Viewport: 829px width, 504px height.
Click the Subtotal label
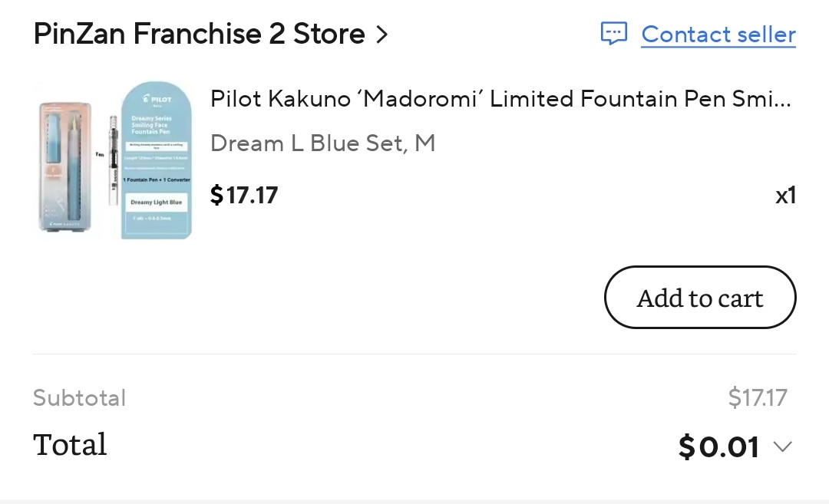click(x=79, y=398)
